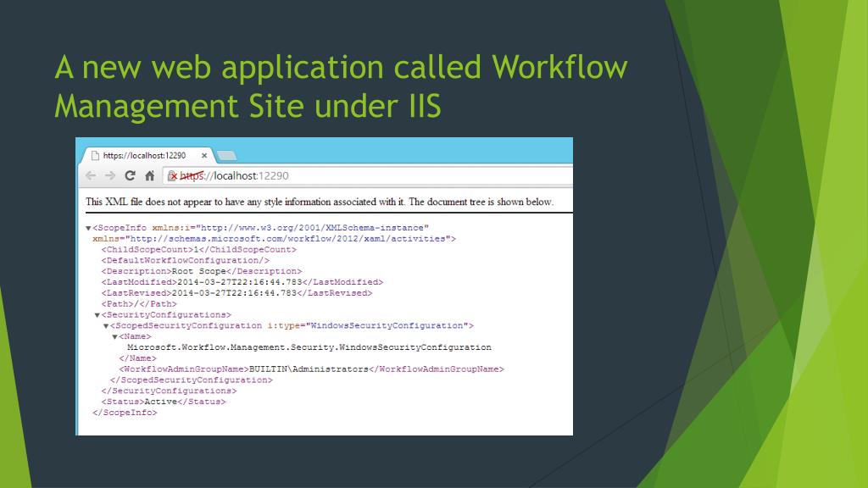
Task: Collapse the SecurityConfigurations node
Action: [97, 315]
